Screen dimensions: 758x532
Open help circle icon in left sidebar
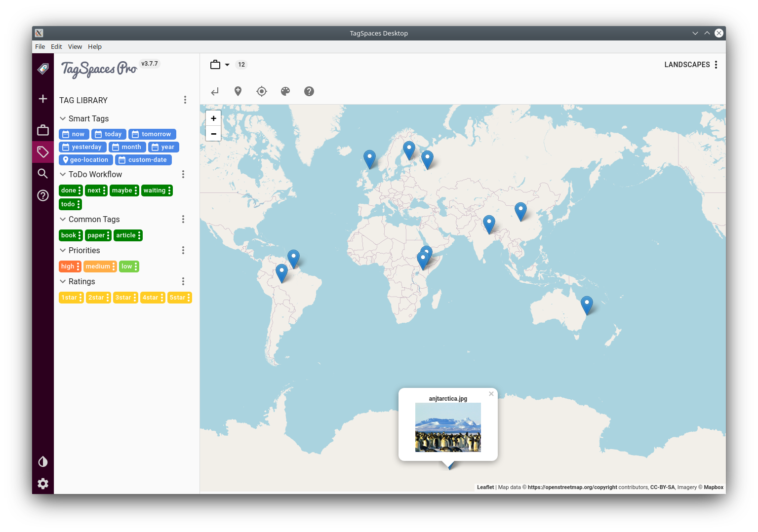[43, 195]
